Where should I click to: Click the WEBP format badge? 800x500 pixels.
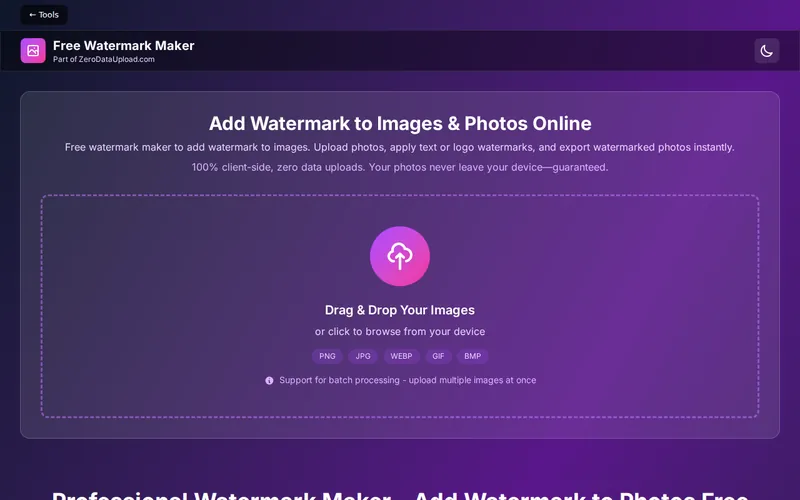click(402, 356)
